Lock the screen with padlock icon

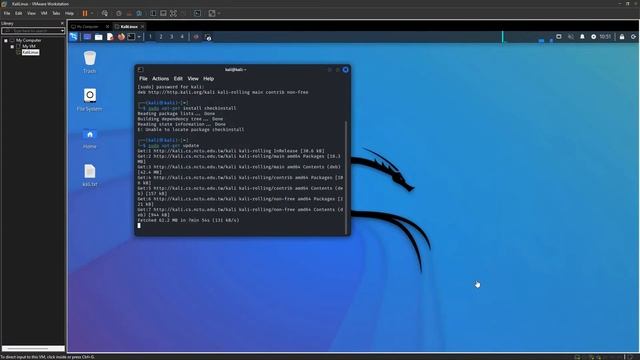point(622,37)
